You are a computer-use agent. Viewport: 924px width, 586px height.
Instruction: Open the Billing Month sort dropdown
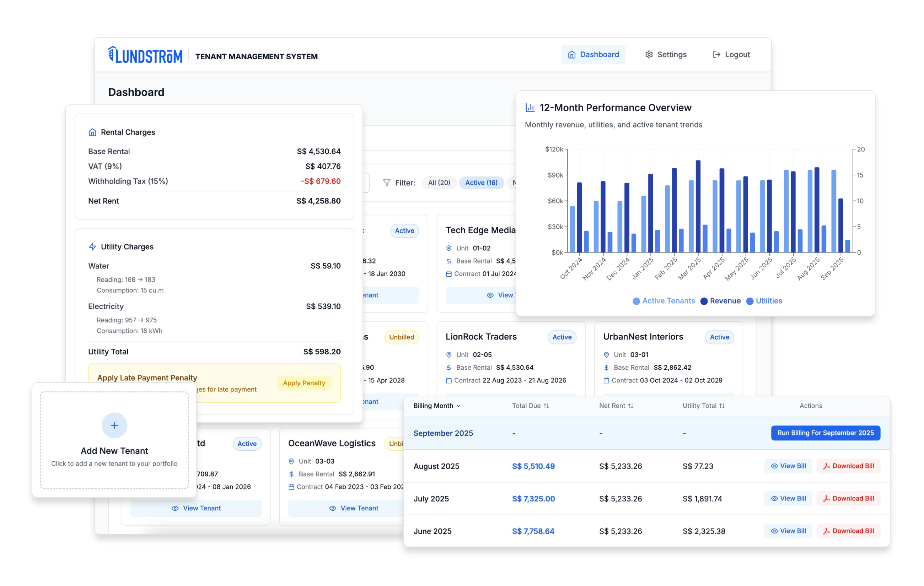[437, 406]
